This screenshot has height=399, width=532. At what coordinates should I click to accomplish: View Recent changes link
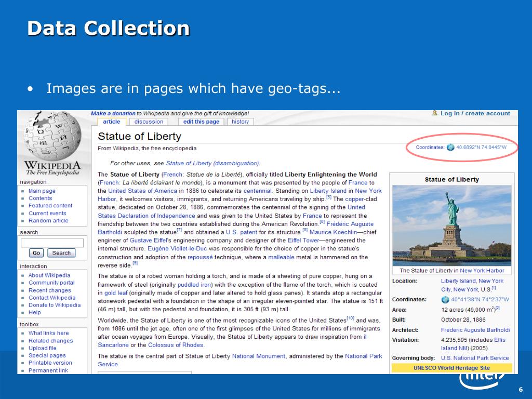coord(49,290)
